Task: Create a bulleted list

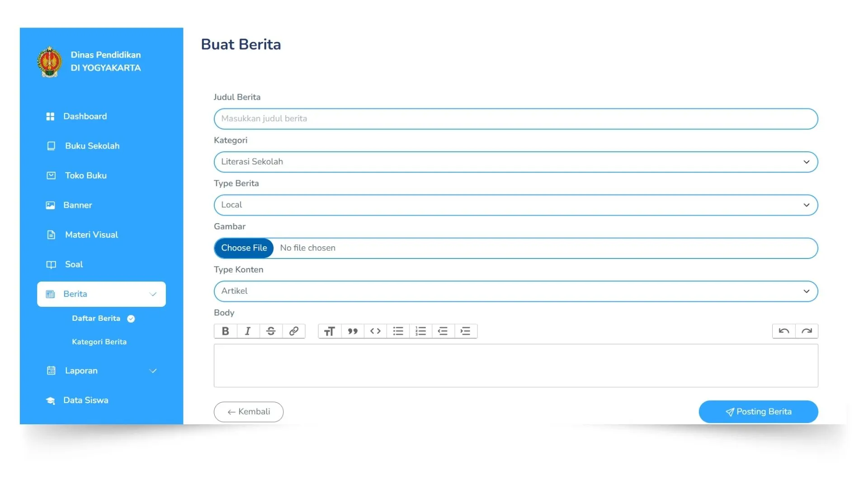Action: point(398,331)
